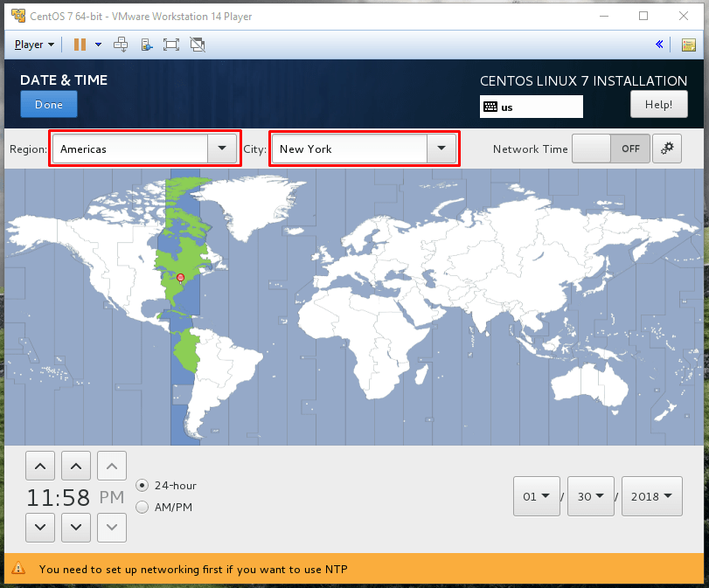Click the VMware Player title bar icon

pos(18,16)
